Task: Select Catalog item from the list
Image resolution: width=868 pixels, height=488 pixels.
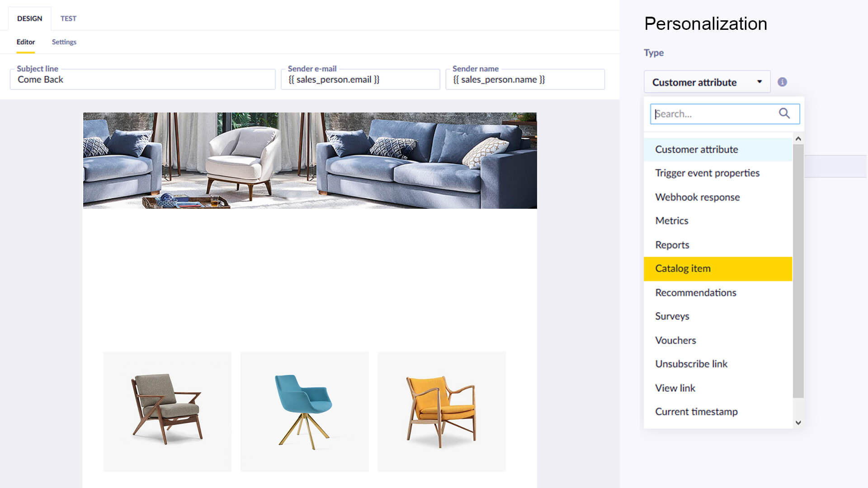Action: tap(718, 268)
